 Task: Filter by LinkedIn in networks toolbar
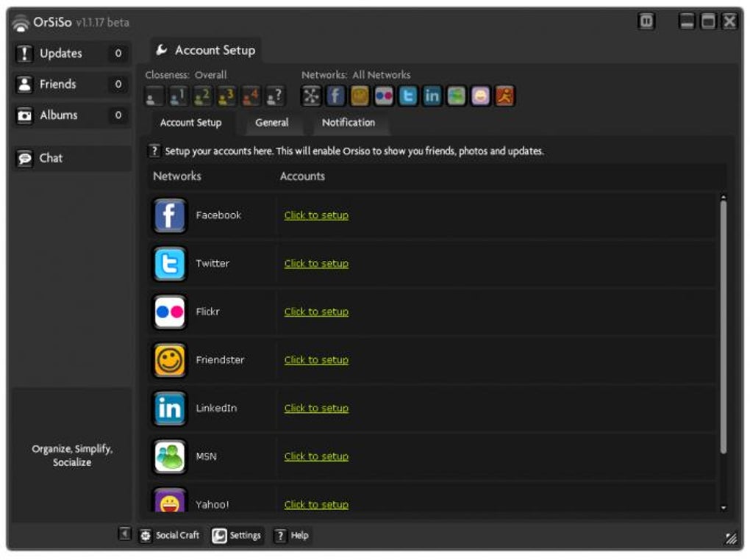point(432,96)
